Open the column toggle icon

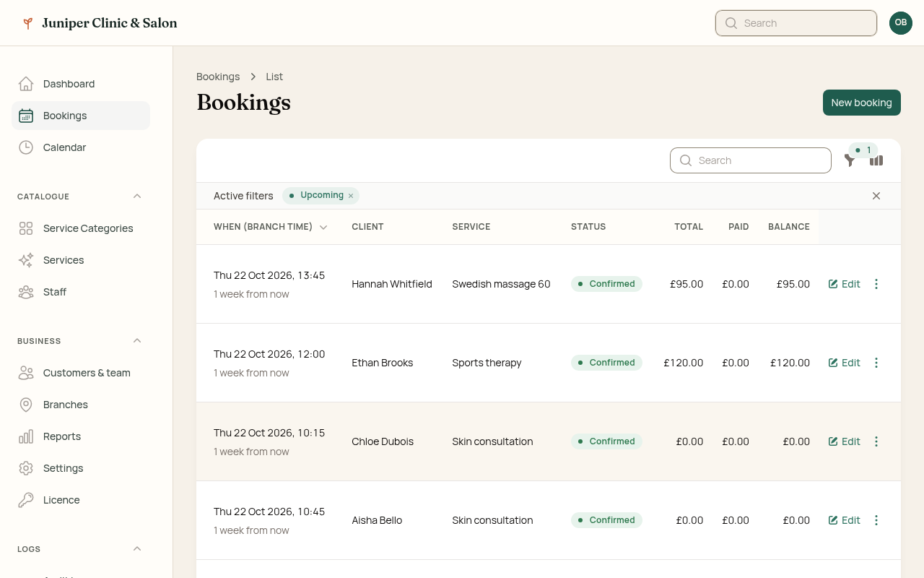pos(876,160)
